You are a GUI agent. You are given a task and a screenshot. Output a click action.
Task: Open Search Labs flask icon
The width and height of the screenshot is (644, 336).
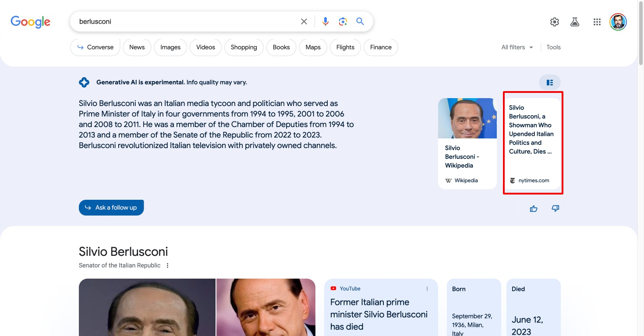575,22
